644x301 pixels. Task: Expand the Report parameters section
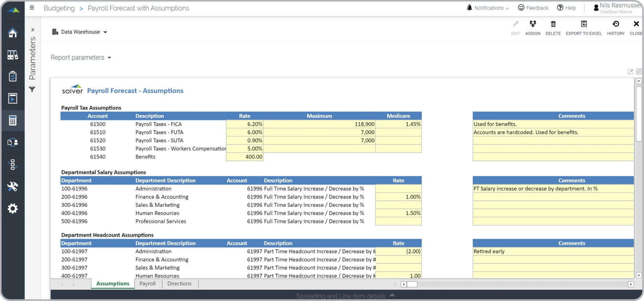point(81,58)
